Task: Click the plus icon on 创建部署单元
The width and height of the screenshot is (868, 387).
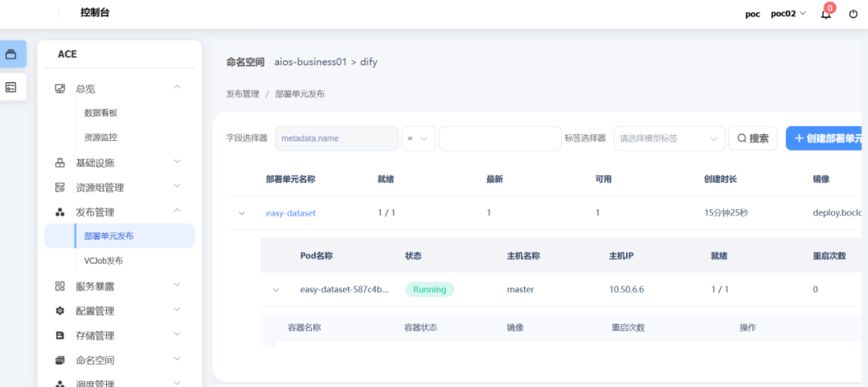Action: coord(799,138)
